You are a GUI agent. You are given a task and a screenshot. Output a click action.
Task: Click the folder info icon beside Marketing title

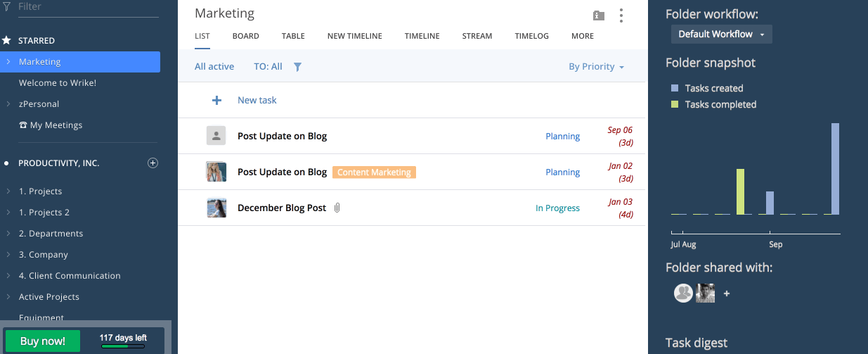tap(598, 15)
